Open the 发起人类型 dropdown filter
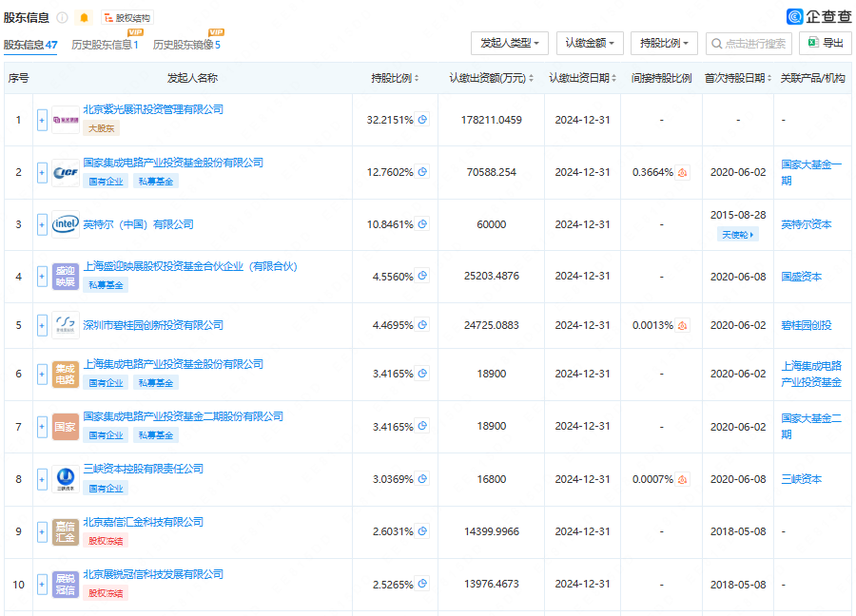The height and width of the screenshot is (616, 856). pyautogui.click(x=510, y=43)
